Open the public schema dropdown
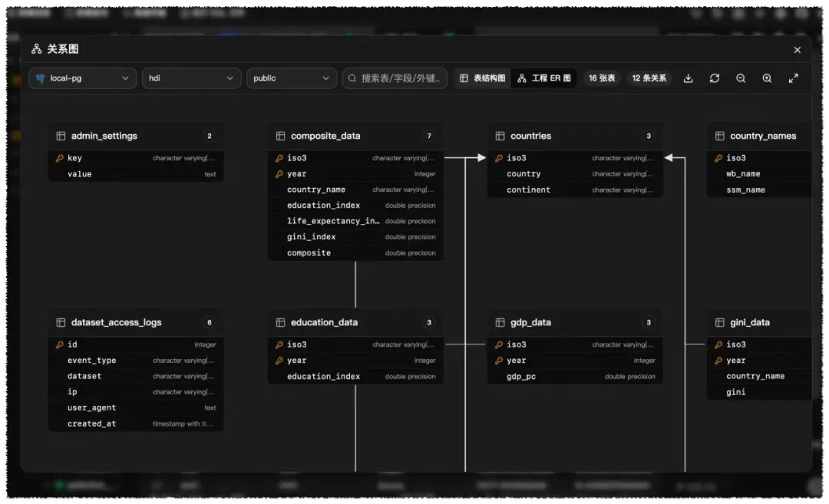 (292, 78)
